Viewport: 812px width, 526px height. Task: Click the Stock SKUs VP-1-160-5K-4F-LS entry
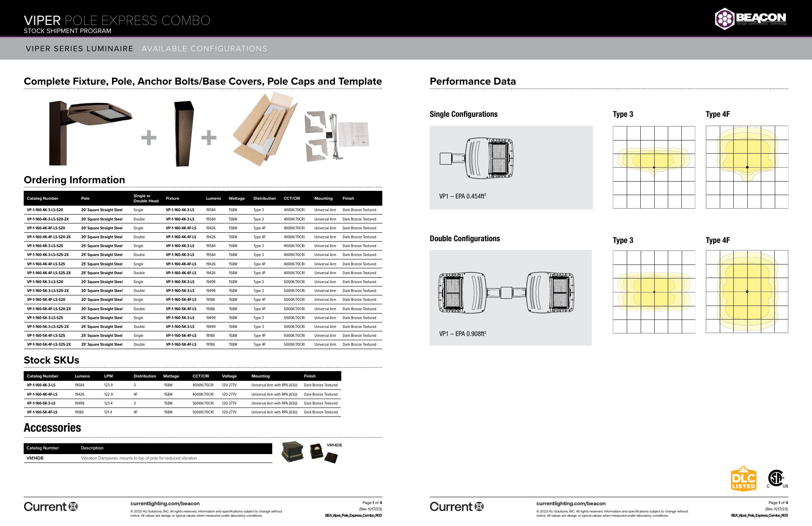[42, 412]
